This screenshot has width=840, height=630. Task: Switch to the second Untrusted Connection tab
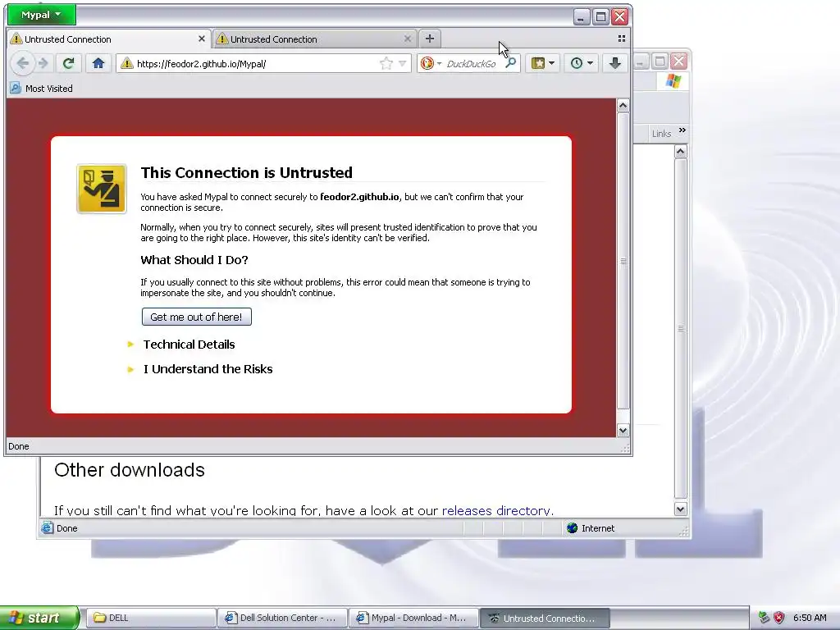coord(314,39)
